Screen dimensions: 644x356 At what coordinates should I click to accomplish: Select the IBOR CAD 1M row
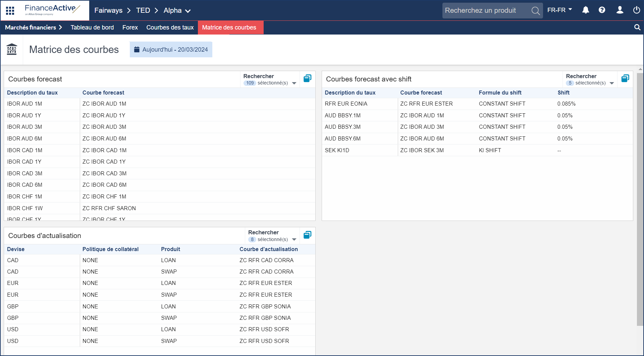tap(160, 150)
